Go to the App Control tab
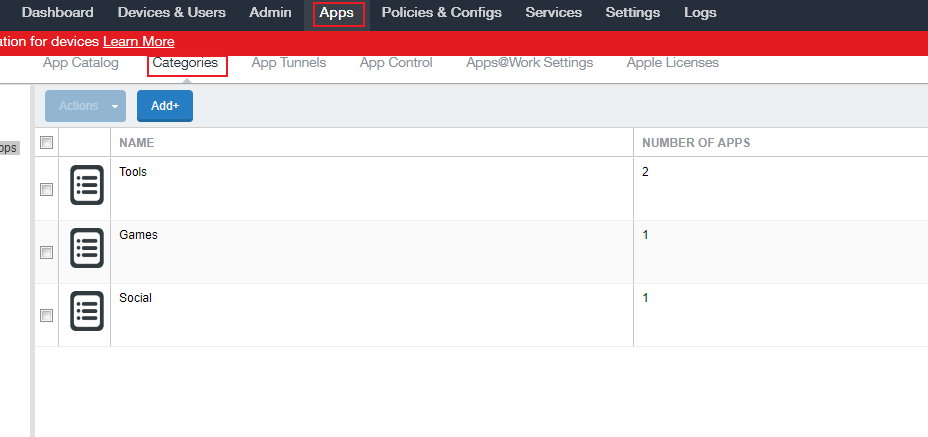The width and height of the screenshot is (928, 437). (x=396, y=63)
